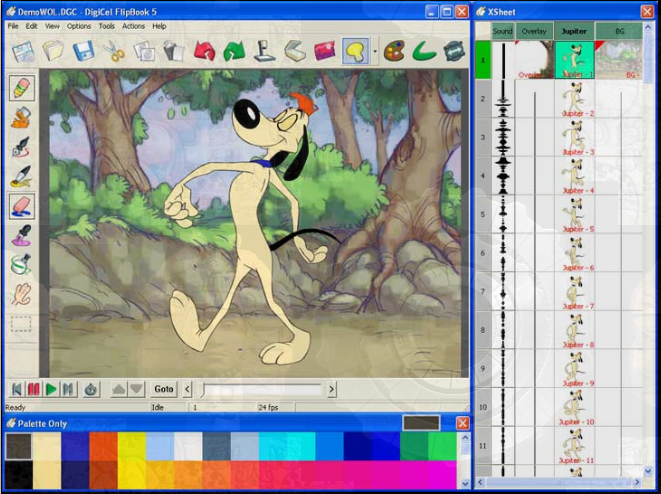Click current color preview in Palette title bar
Image resolution: width=661 pixels, height=494 pixels.
[421, 423]
